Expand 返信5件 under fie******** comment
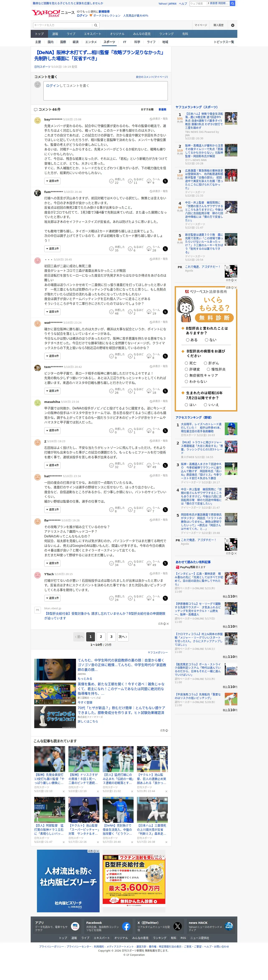This screenshot has width=268, height=980. click(x=52, y=564)
